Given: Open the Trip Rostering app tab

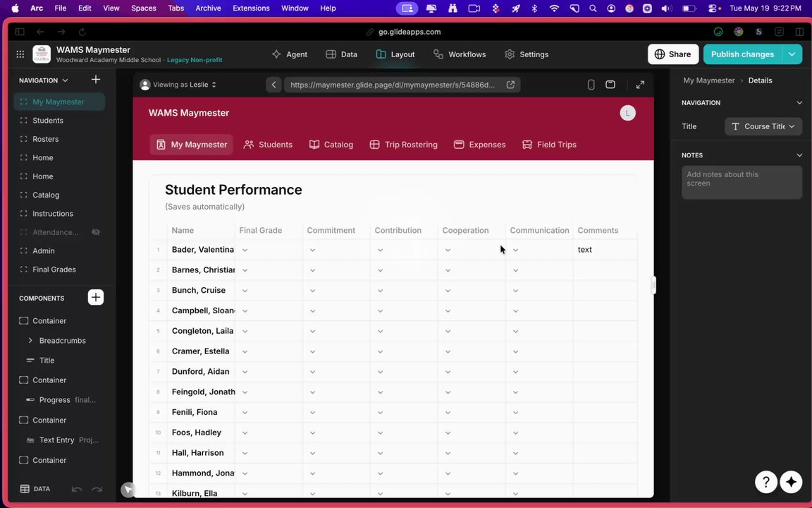Looking at the screenshot, I should [403, 145].
